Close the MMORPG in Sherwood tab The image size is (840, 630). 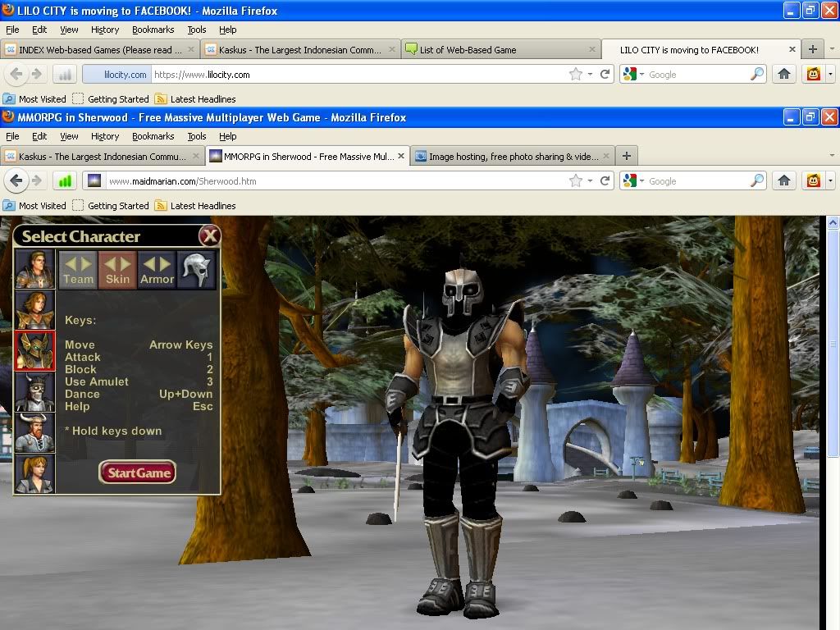click(x=400, y=156)
